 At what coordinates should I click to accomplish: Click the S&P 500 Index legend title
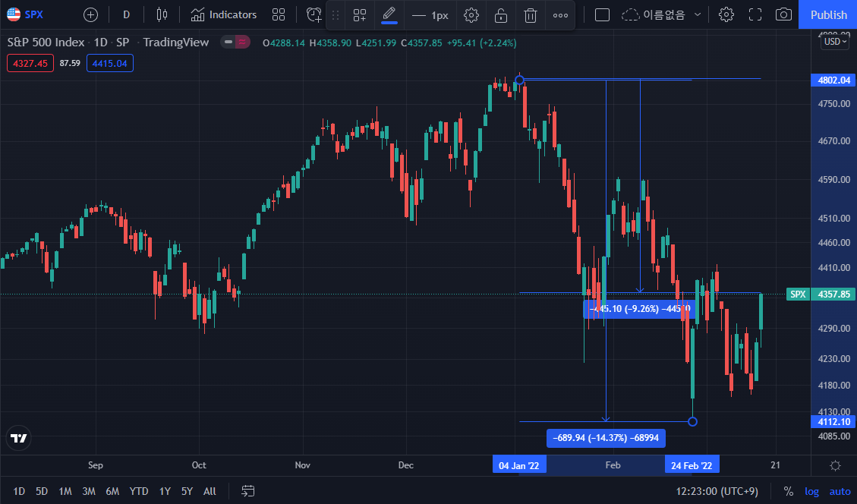46,42
